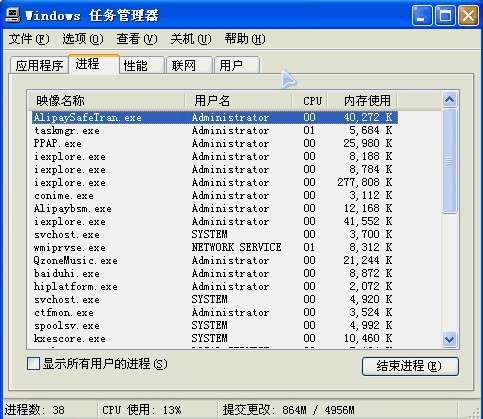
Task: Click the 结束进程(E) button
Action: [410, 366]
